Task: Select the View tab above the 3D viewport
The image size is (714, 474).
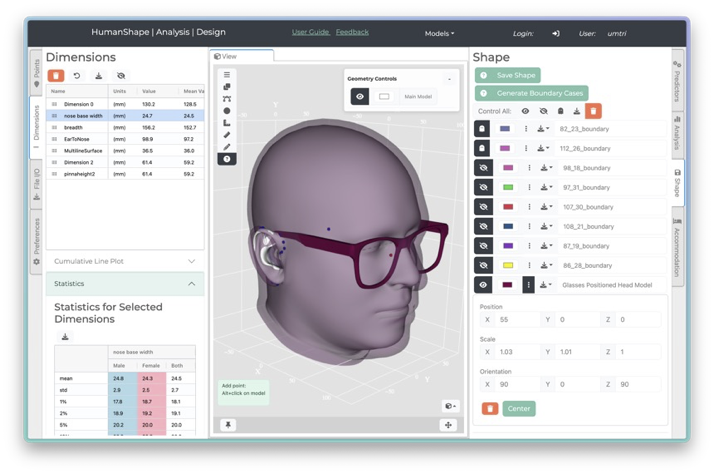Action: point(242,56)
